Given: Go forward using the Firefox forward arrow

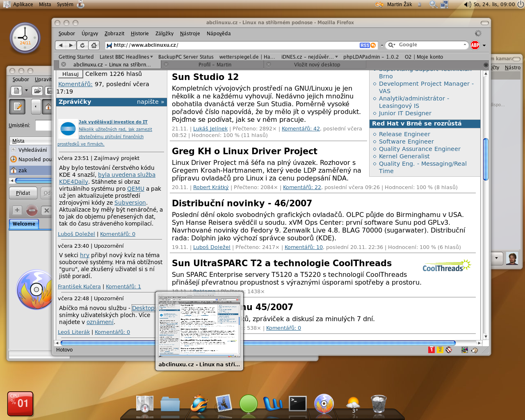Looking at the screenshot, I should (71, 45).
